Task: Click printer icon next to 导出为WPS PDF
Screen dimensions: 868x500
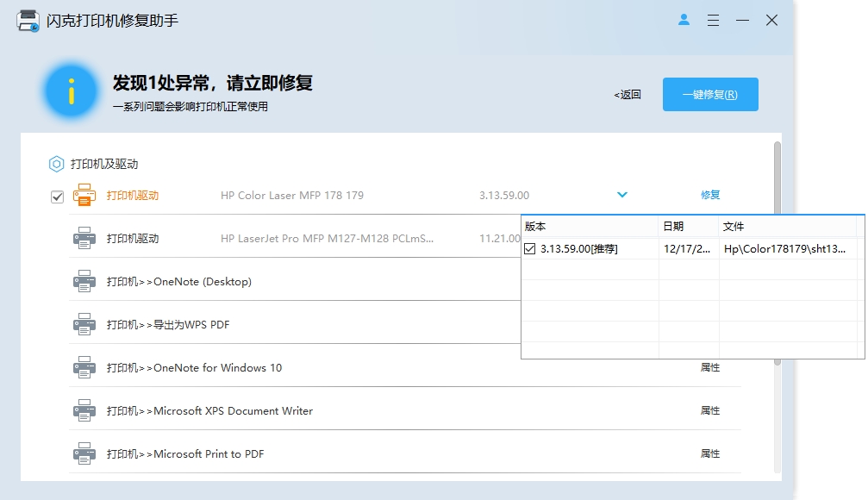Action: pos(84,324)
